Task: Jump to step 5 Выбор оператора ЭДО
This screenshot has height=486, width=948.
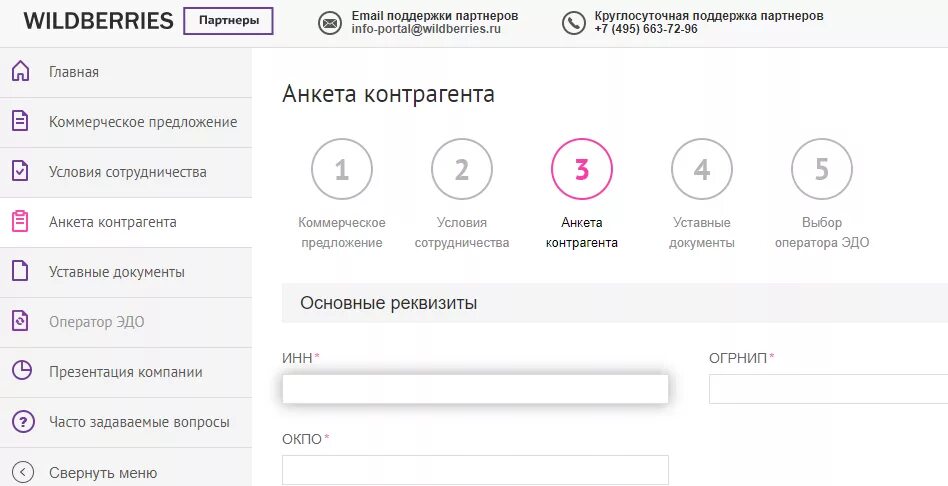Action: click(x=822, y=169)
